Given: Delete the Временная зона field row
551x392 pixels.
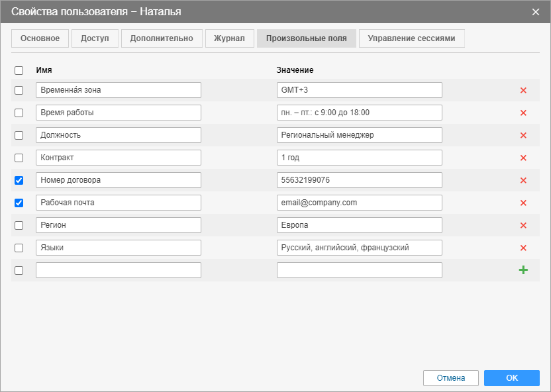Looking at the screenshot, I should coord(523,90).
